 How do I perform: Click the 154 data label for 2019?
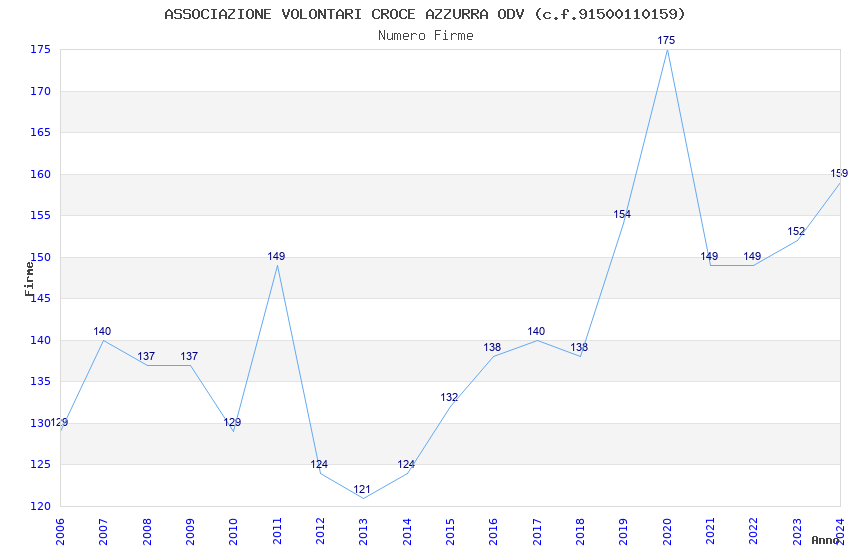pos(622,214)
